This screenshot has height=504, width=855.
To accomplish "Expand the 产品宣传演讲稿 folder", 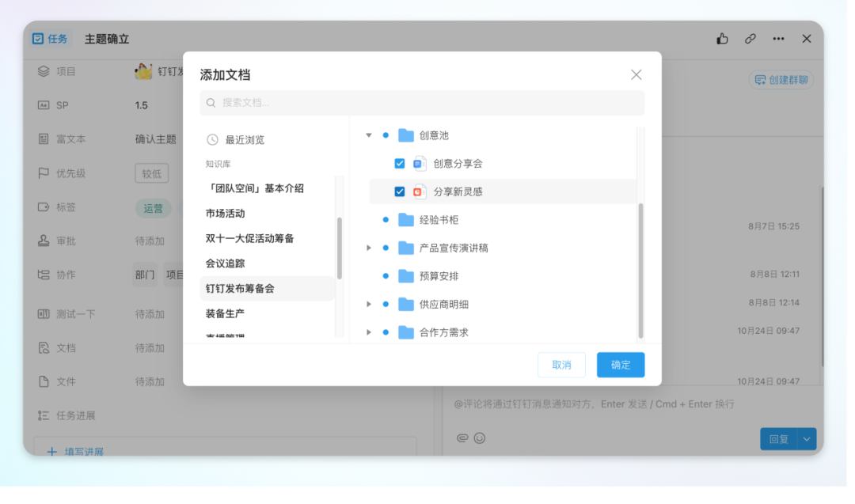I will coord(369,248).
